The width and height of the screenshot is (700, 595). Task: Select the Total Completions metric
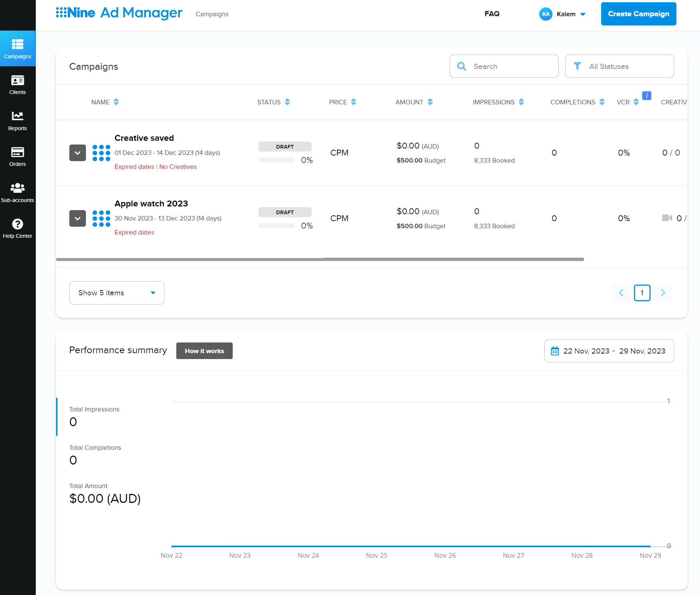coord(95,455)
